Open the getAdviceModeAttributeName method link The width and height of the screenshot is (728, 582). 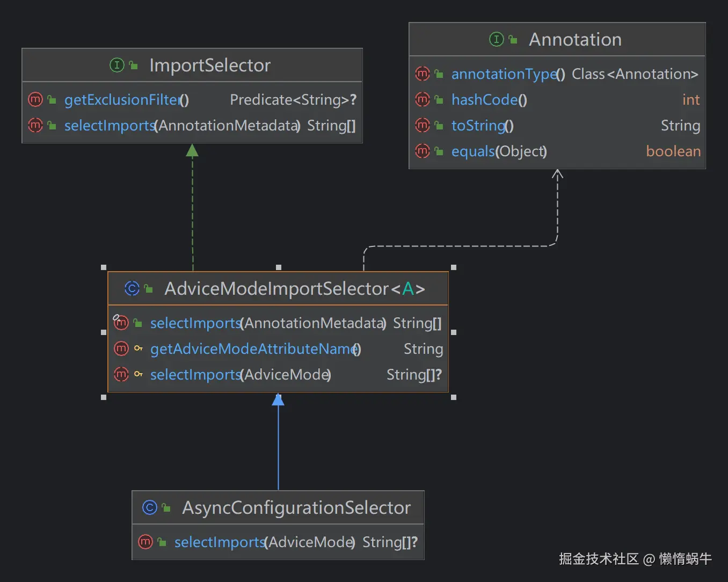click(x=252, y=348)
